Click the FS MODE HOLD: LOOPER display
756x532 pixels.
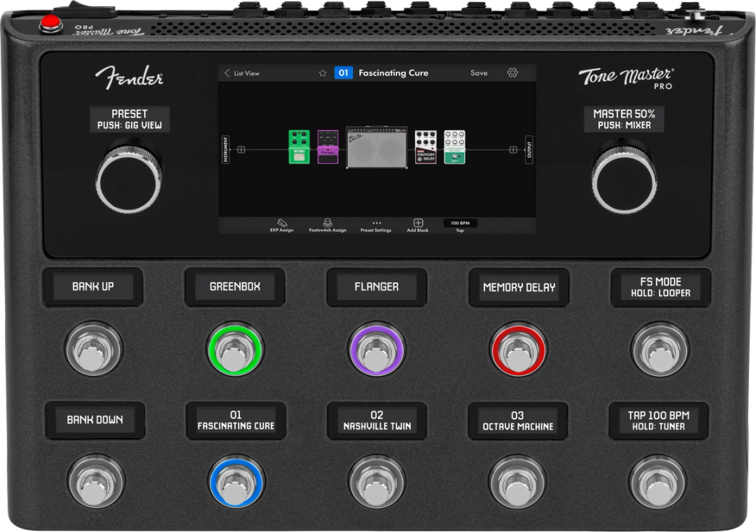click(661, 287)
